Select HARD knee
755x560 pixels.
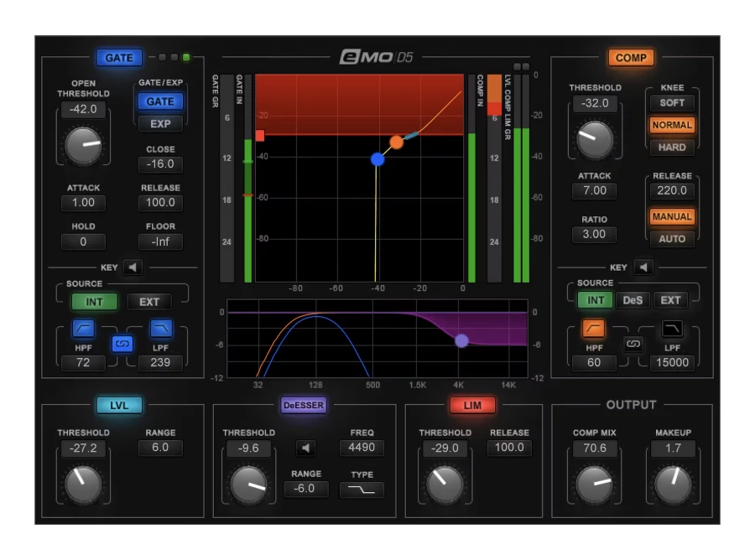[672, 148]
